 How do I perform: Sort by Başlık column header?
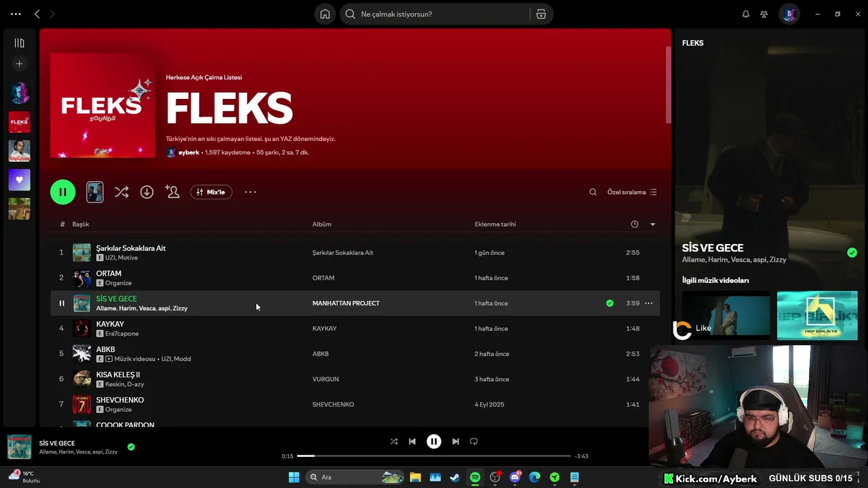[x=81, y=224]
